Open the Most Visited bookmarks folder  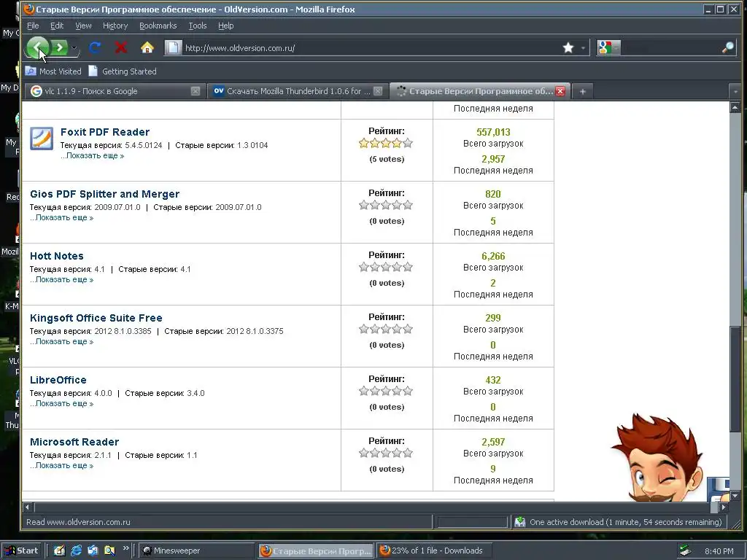(x=53, y=71)
